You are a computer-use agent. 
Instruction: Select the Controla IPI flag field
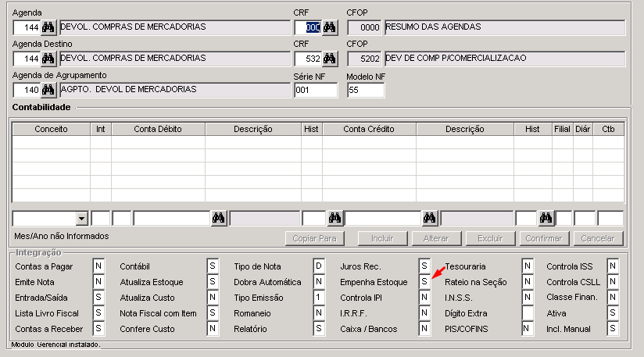click(424, 297)
